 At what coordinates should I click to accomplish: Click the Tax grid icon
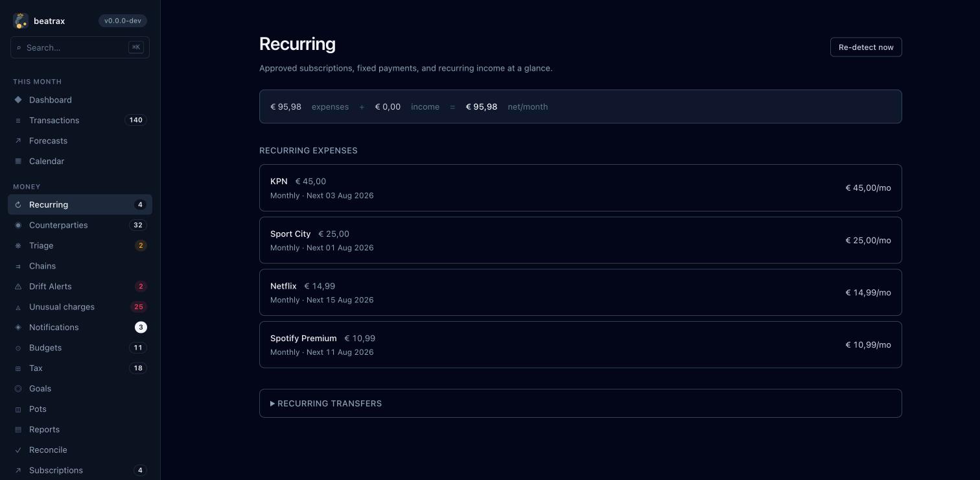(x=18, y=368)
